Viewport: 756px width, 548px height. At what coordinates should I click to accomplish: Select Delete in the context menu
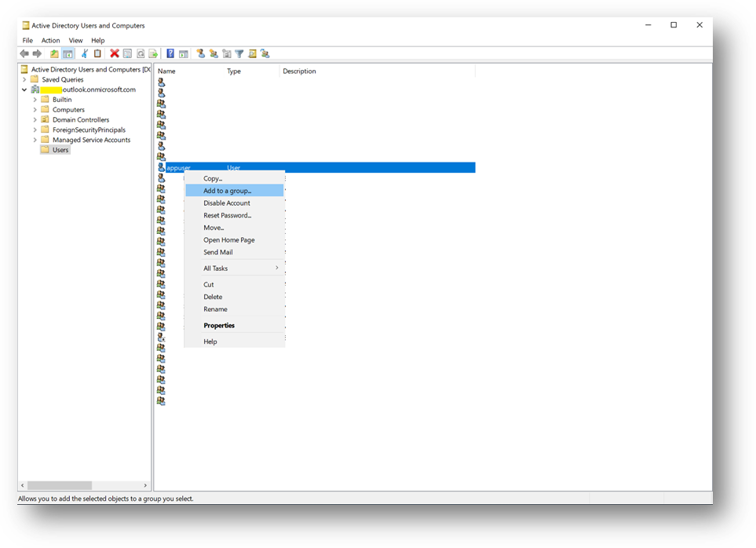[x=235, y=297]
